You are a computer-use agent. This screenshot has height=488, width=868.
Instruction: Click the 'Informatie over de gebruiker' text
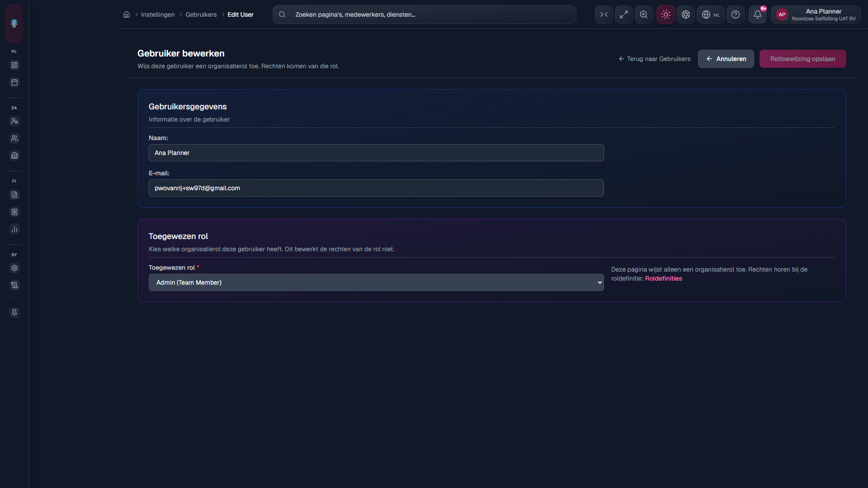pyautogui.click(x=189, y=119)
